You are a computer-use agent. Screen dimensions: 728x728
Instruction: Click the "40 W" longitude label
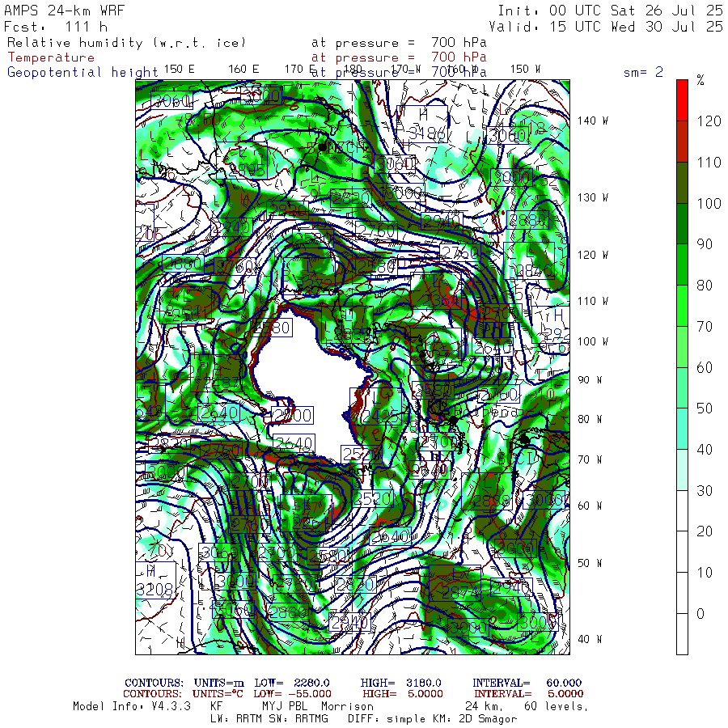point(590,639)
